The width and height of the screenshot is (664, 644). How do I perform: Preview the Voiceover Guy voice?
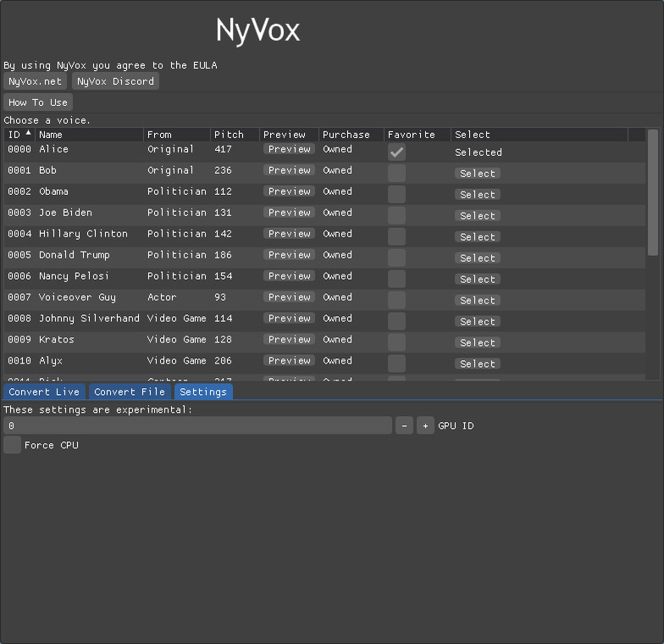290,297
